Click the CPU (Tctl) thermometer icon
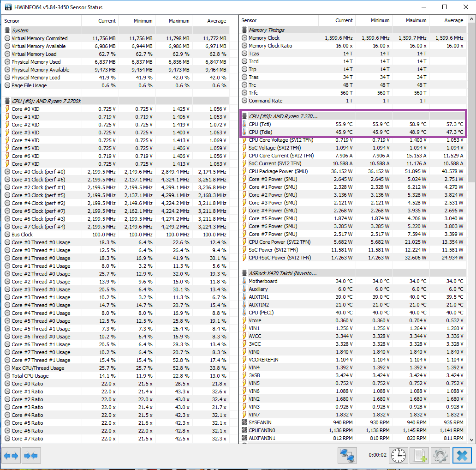 point(244,124)
